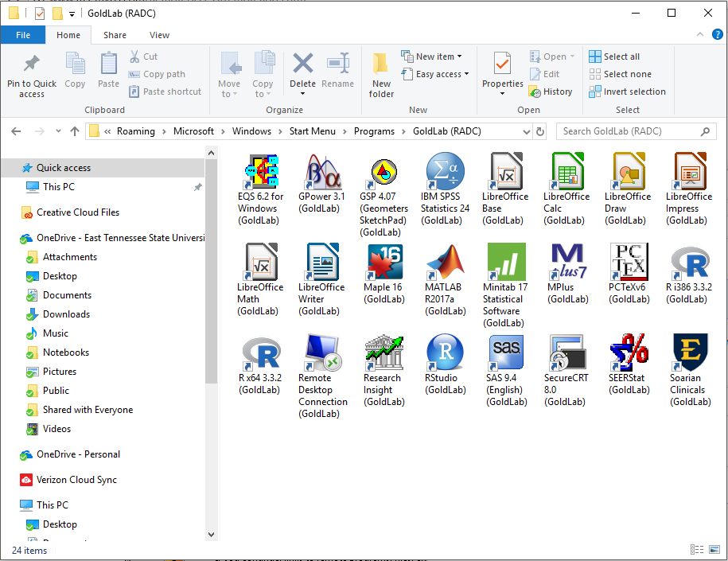Screen dimensions: 728x561
Task: Select the RStudio shortcut icon
Action: [x=445, y=353]
